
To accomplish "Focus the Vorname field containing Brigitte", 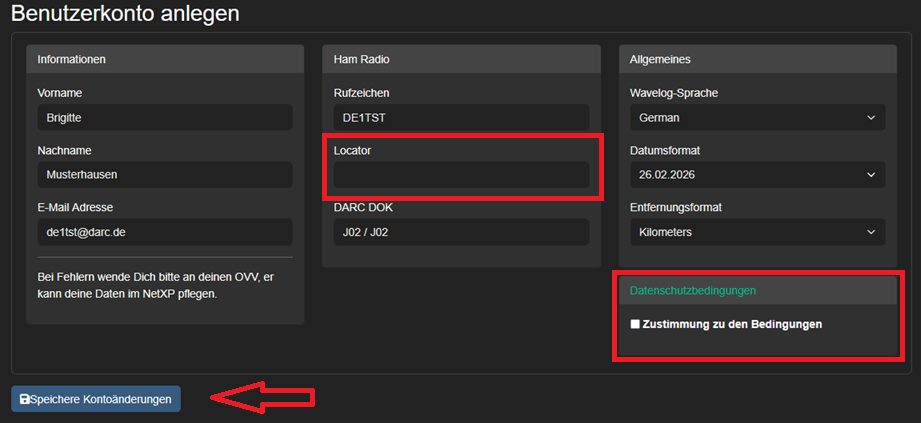I will (x=165, y=117).
